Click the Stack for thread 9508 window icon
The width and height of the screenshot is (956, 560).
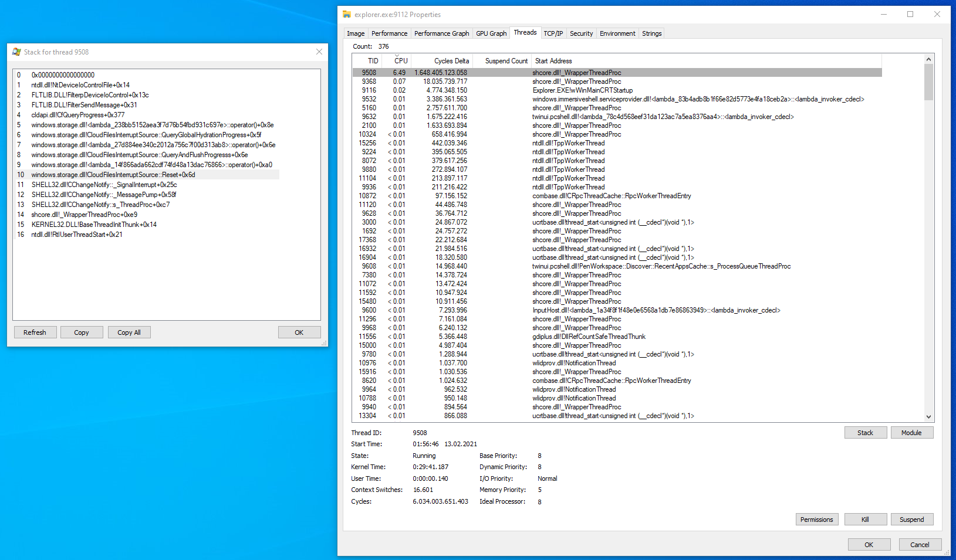(16, 52)
